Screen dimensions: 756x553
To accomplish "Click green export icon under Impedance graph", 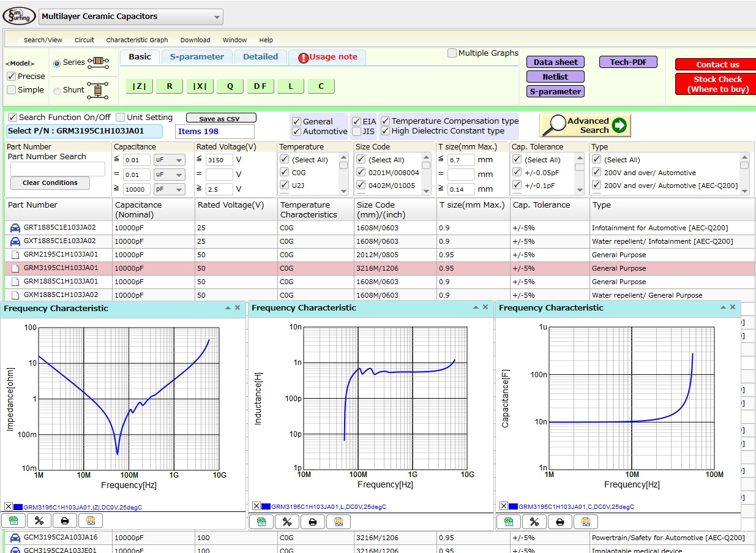I will pyautogui.click(x=13, y=521).
